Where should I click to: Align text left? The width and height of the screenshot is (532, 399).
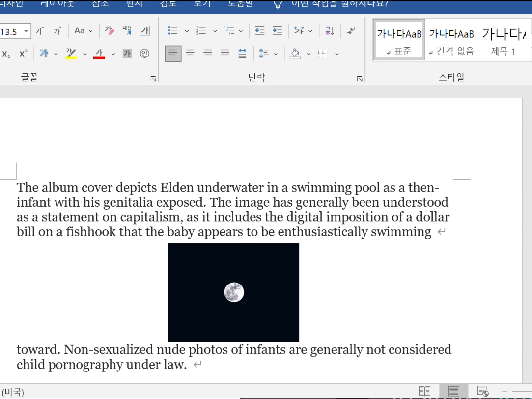(173, 54)
